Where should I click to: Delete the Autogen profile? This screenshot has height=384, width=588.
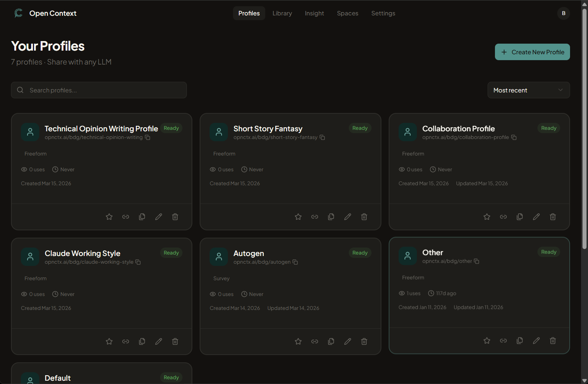tap(364, 341)
